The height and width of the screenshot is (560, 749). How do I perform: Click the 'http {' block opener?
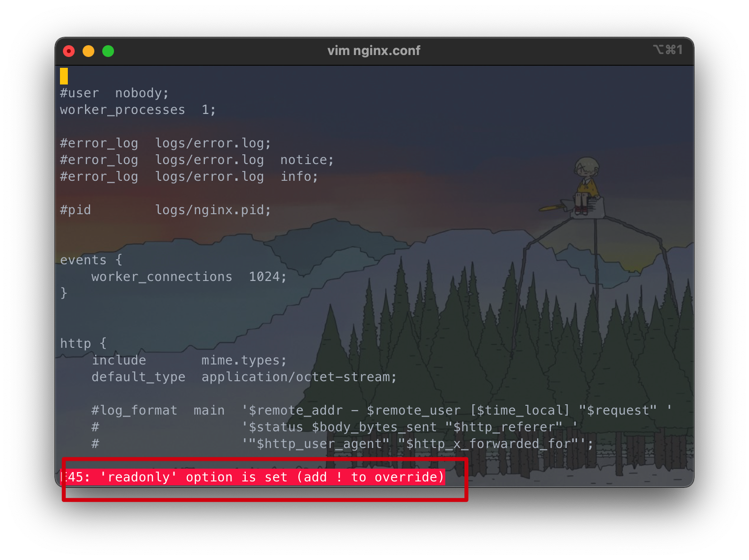pos(83,343)
